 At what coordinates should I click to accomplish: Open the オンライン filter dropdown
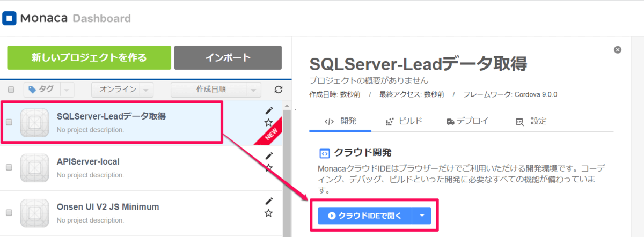pyautogui.click(x=123, y=90)
